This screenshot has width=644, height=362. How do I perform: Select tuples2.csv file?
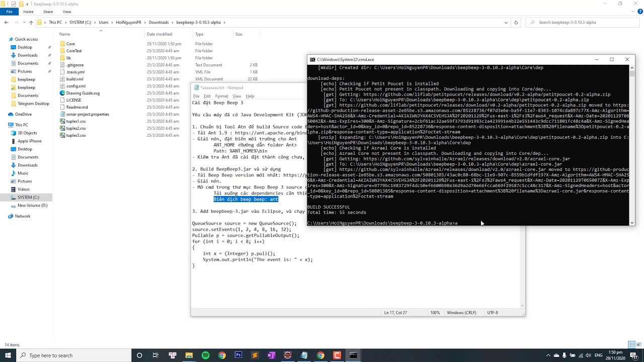tap(76, 128)
